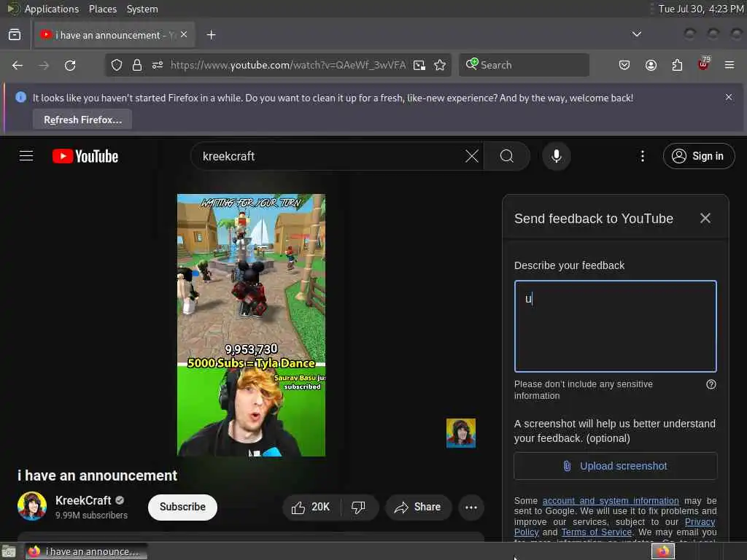The height and width of the screenshot is (560, 747).
Task: Click the YouTube search magnifier button
Action: click(x=507, y=156)
